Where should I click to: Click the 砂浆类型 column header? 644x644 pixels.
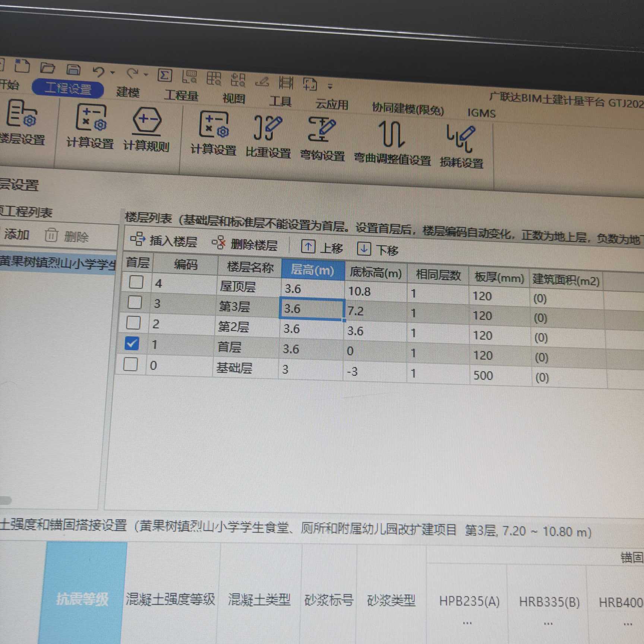[391, 600]
